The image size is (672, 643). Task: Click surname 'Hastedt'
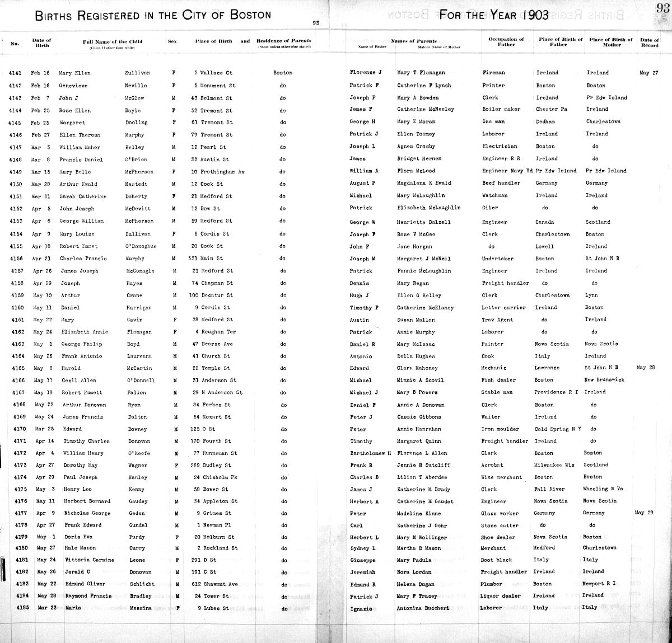click(136, 184)
